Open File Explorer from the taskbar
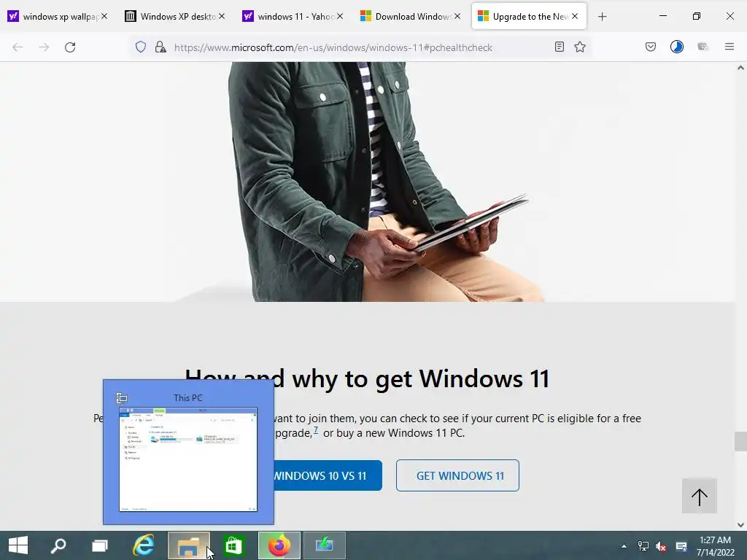This screenshot has height=560, width=747. tap(188, 545)
